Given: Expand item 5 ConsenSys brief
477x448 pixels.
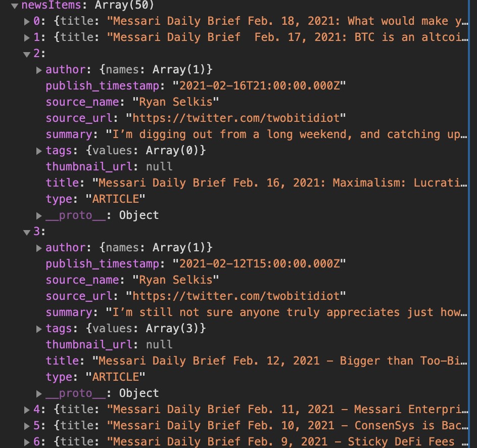Looking at the screenshot, I should [x=27, y=426].
